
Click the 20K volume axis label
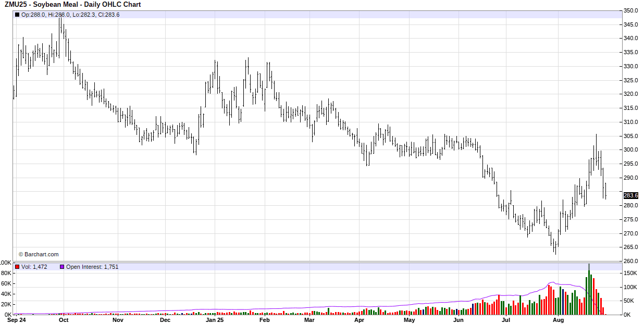(x=6, y=304)
